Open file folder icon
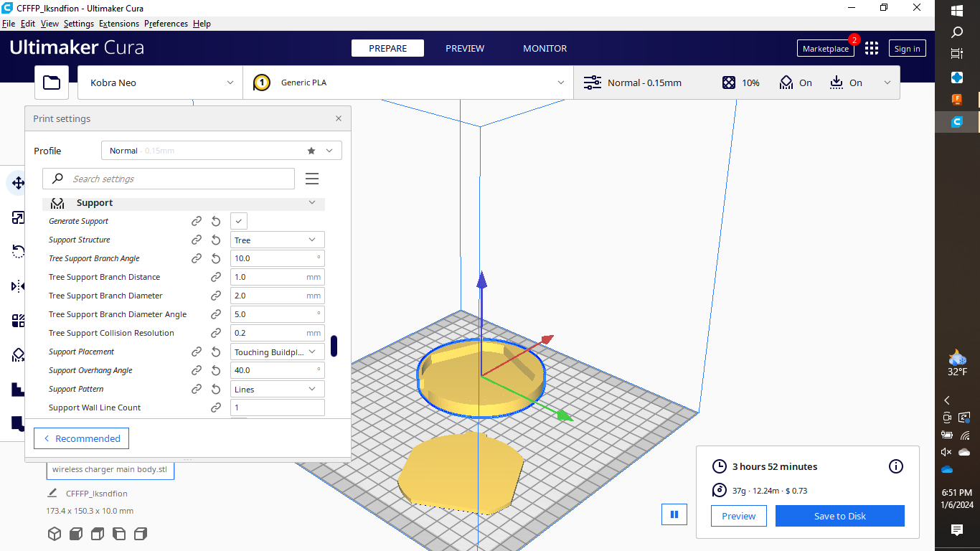Screen dimensions: 980x551 click(52, 83)
